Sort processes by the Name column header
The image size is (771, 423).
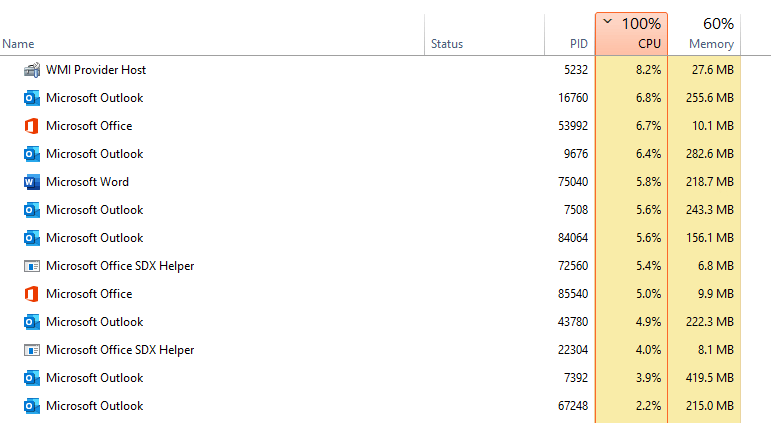18,44
